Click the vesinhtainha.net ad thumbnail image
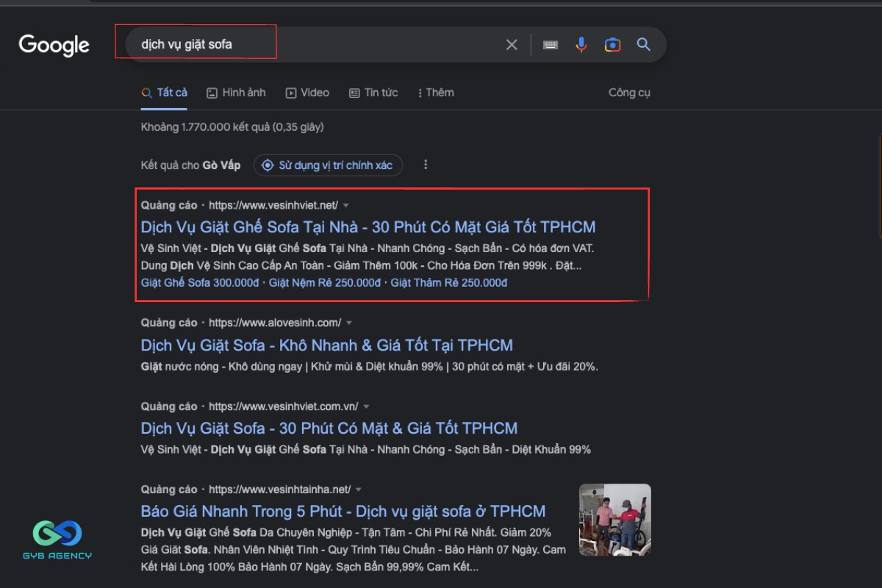The width and height of the screenshot is (882, 588). (x=615, y=520)
